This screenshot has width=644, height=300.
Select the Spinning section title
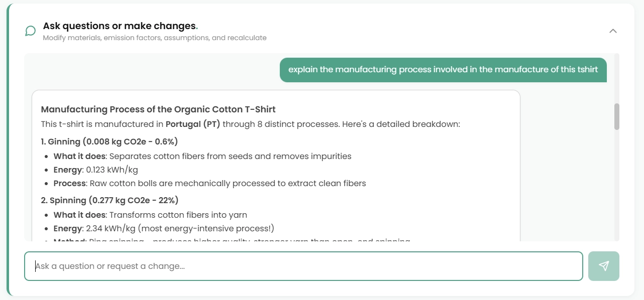[x=110, y=200]
